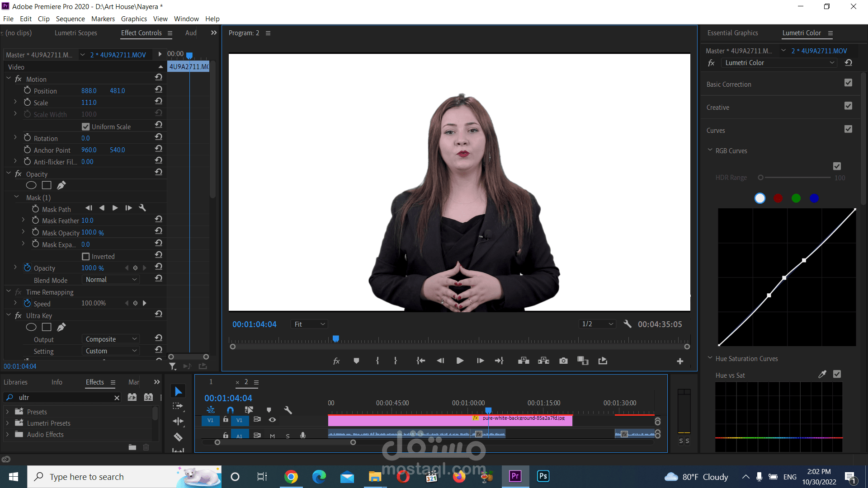Open the Sequence menu
Viewport: 868px width, 488px height.
tap(70, 19)
